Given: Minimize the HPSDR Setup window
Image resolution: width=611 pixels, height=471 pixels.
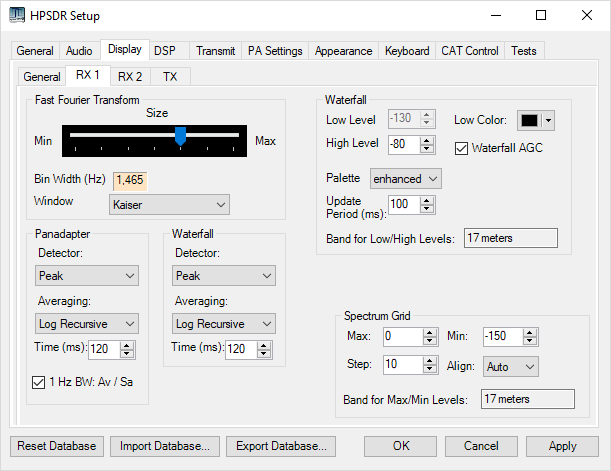Looking at the screenshot, I should pyautogui.click(x=496, y=16).
